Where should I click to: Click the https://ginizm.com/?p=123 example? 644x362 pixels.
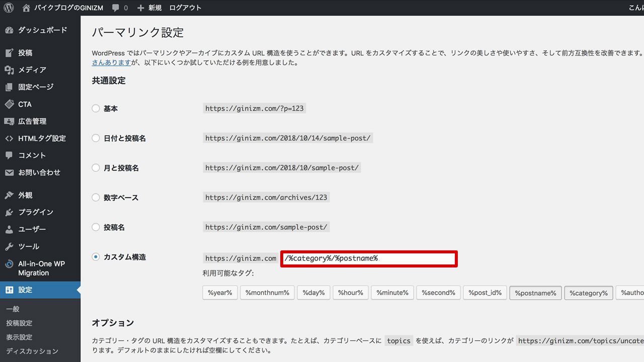point(255,108)
